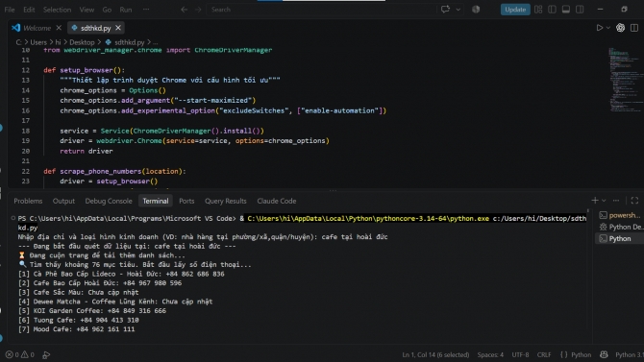Click the debug status bar icon
Viewport: 644px width, 362px height.
46,355
